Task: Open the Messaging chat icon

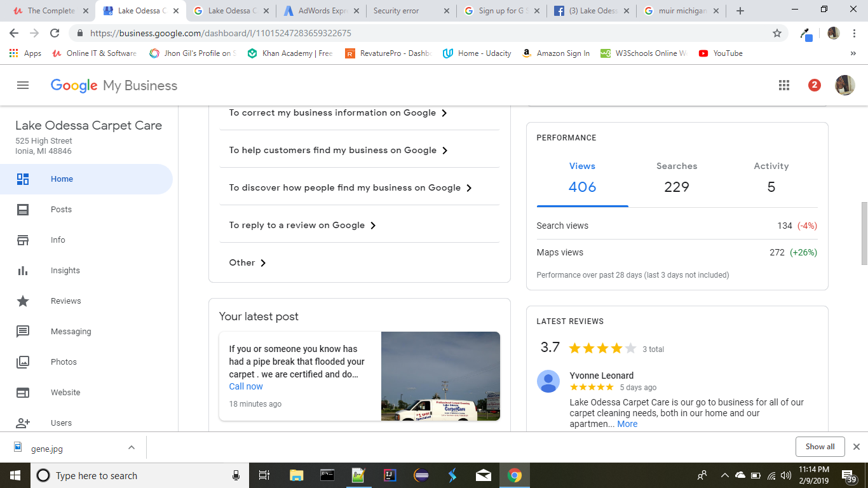Action: point(23,332)
